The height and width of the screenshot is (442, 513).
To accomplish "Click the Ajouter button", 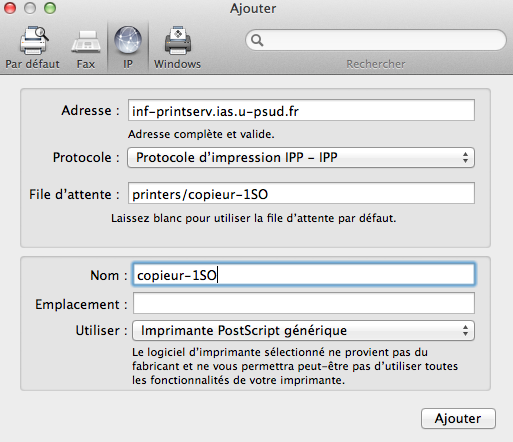I will coord(458,418).
